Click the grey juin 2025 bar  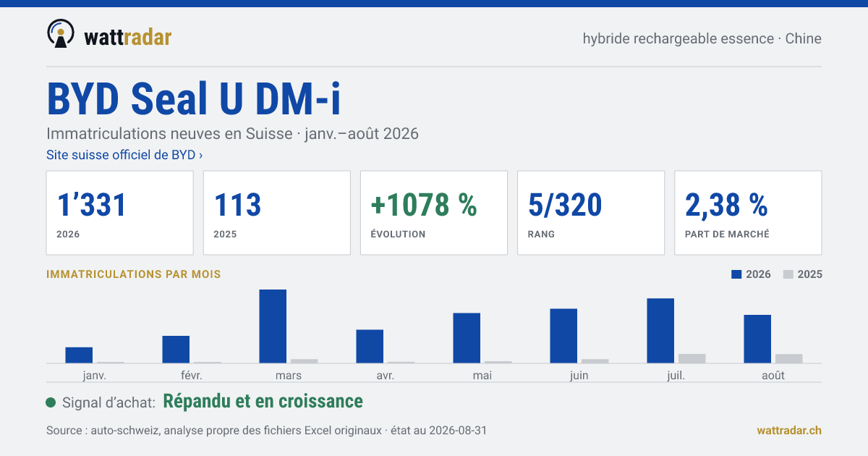coord(595,361)
